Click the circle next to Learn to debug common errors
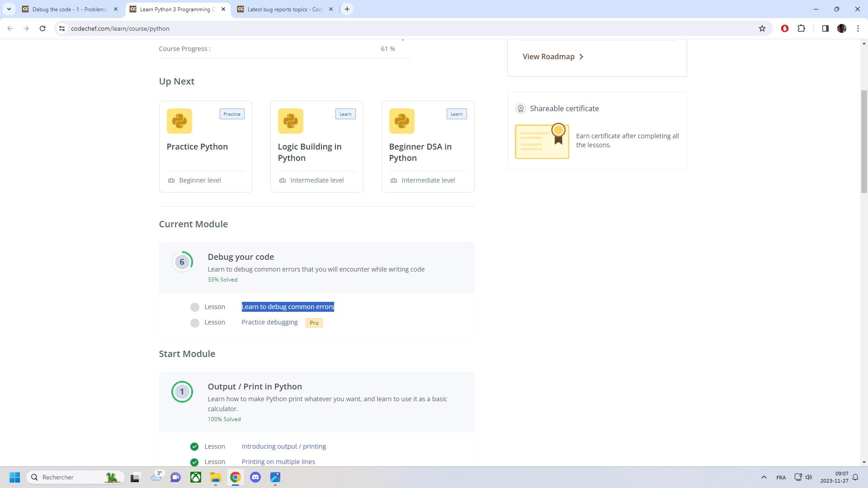This screenshot has width=868, height=488. click(195, 307)
